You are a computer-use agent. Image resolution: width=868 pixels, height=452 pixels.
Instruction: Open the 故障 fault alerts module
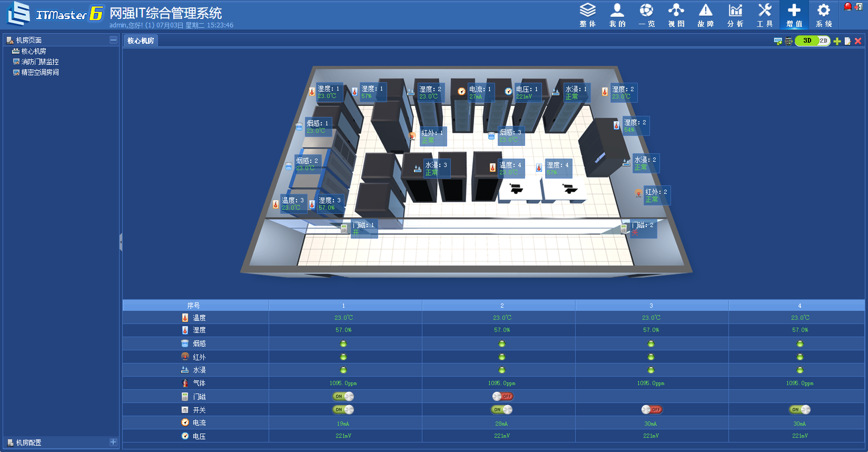pyautogui.click(x=705, y=15)
